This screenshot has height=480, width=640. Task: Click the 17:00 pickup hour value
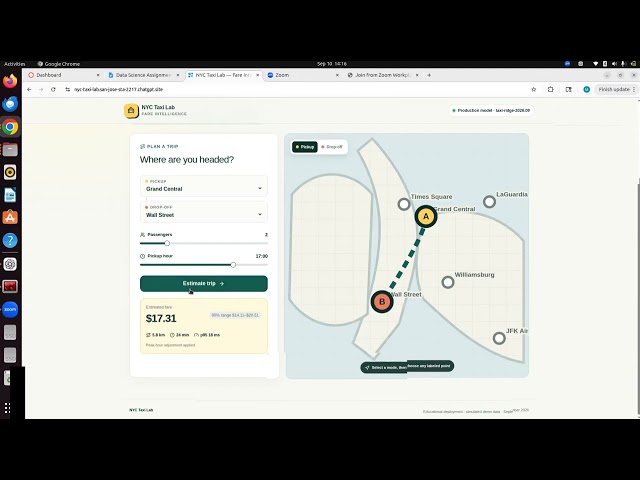(x=262, y=256)
